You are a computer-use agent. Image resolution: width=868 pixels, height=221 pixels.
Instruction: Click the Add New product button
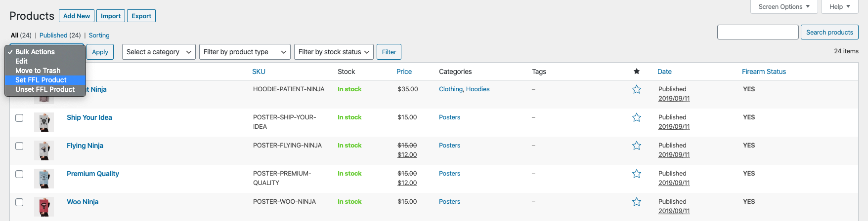pyautogui.click(x=77, y=16)
